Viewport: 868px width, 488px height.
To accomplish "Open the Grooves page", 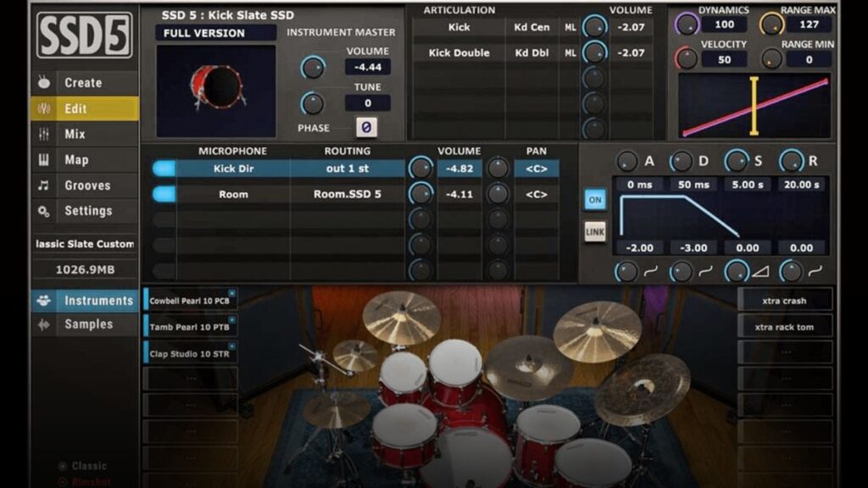I will (x=84, y=186).
